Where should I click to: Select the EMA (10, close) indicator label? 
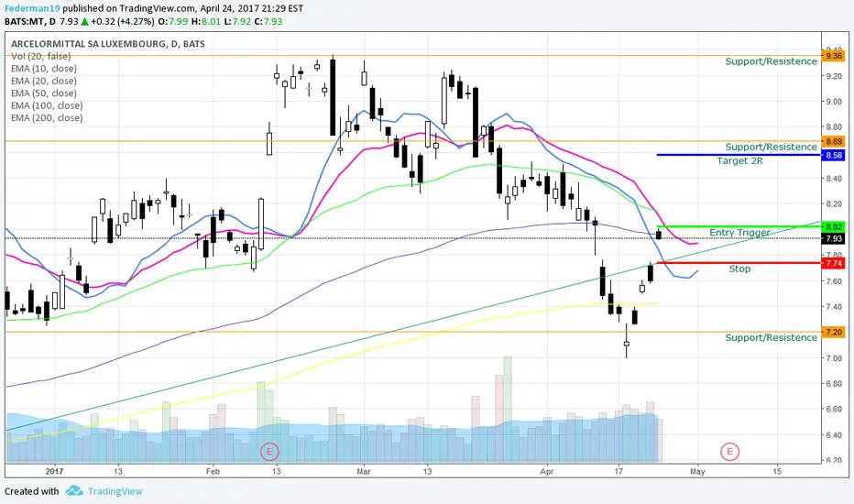[x=44, y=69]
